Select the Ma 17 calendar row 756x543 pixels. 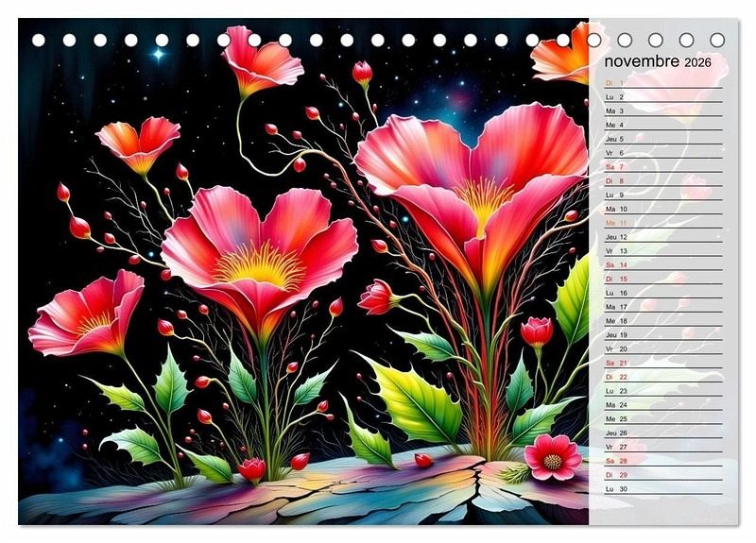coord(615,307)
